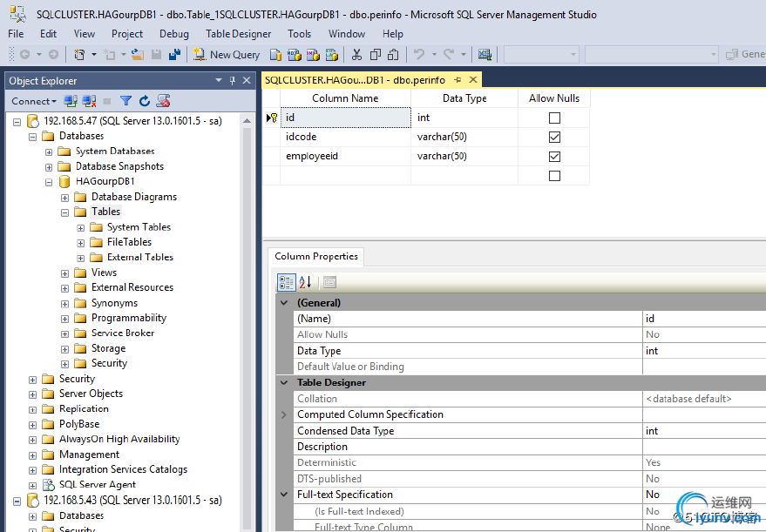766x532 pixels.
Task: Expand Computed Column Specification property
Action: coord(284,414)
